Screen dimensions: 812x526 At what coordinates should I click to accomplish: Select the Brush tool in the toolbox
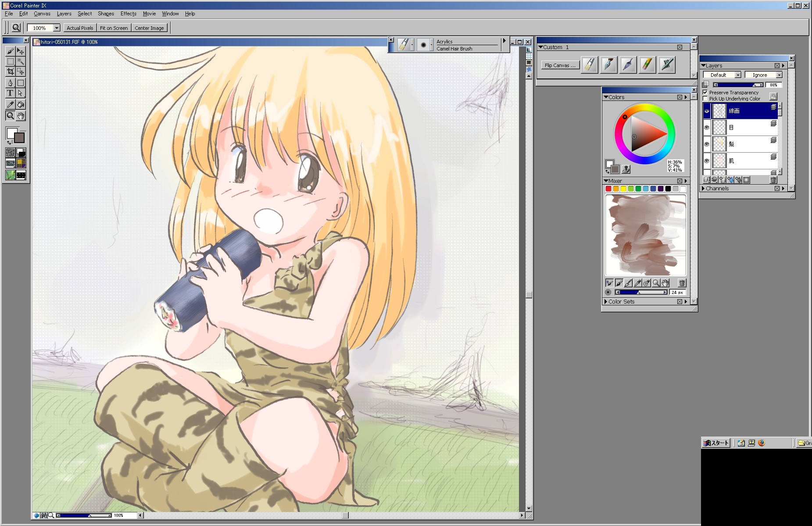point(11,51)
